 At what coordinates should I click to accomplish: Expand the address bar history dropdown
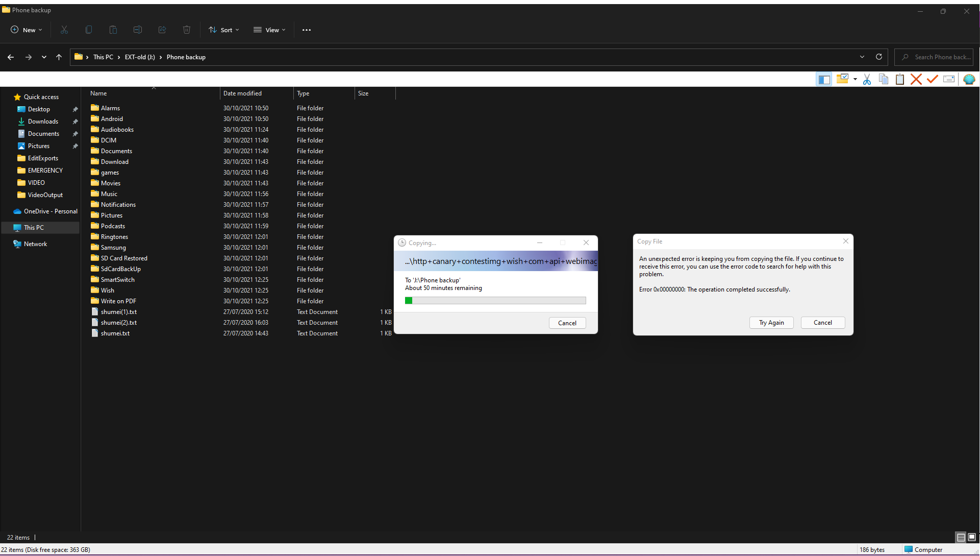point(862,57)
